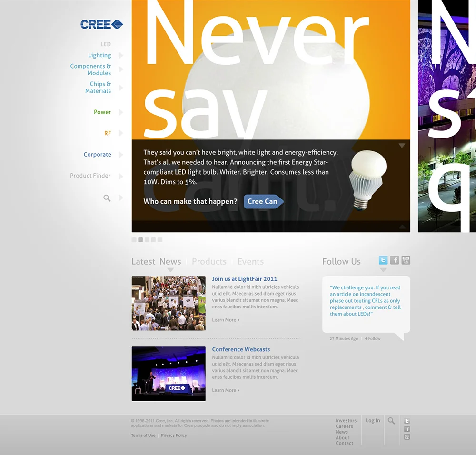The width and height of the screenshot is (476, 455).
Task: Click Learn More under LightFair 2011 article
Action: click(x=226, y=320)
